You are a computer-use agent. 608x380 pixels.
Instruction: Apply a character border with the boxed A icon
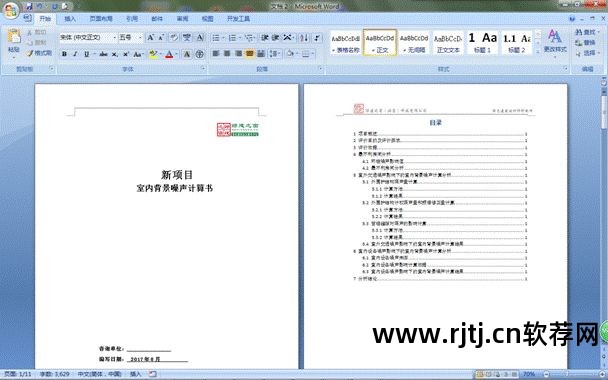click(200, 38)
